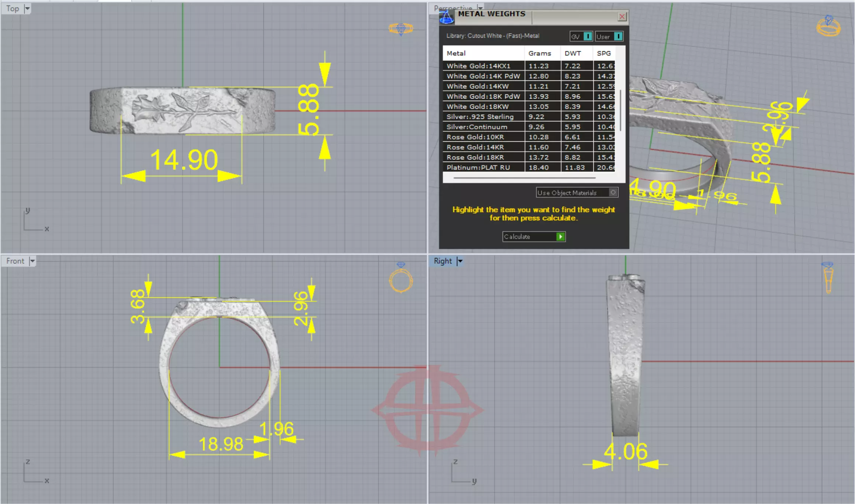Open the Top viewport menu dropdown

27,8
